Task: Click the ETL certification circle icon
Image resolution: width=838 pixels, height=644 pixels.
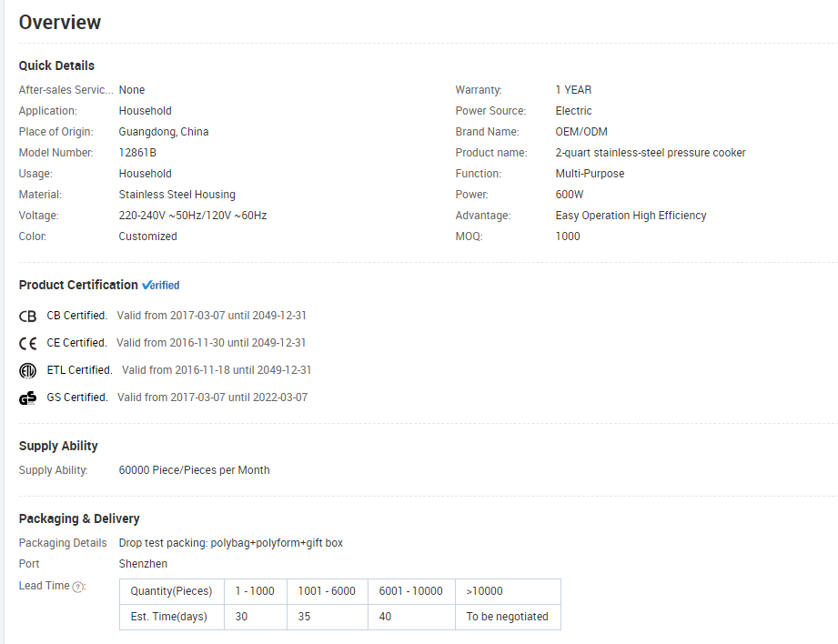Action: (28, 371)
